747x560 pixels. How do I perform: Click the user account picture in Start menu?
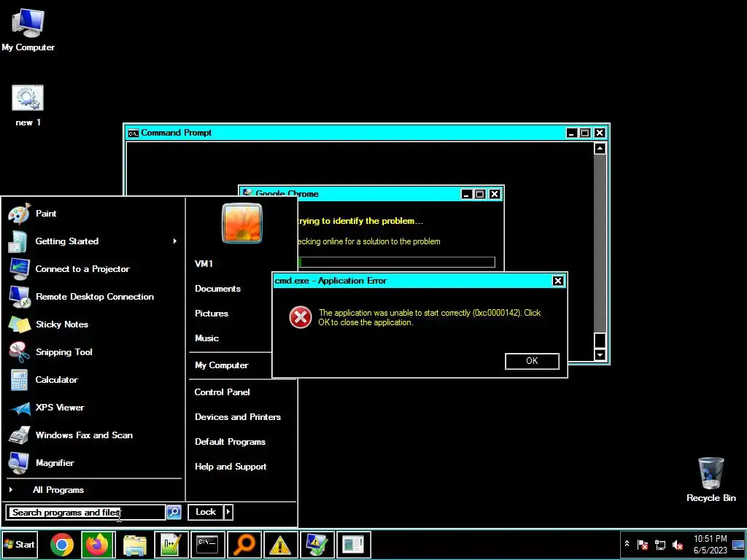pyautogui.click(x=242, y=223)
